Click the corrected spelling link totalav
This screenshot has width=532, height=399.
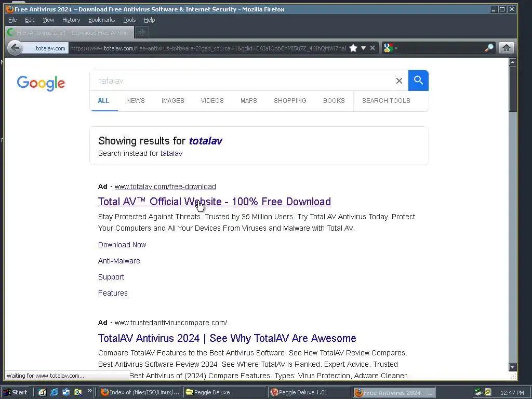[x=206, y=141]
